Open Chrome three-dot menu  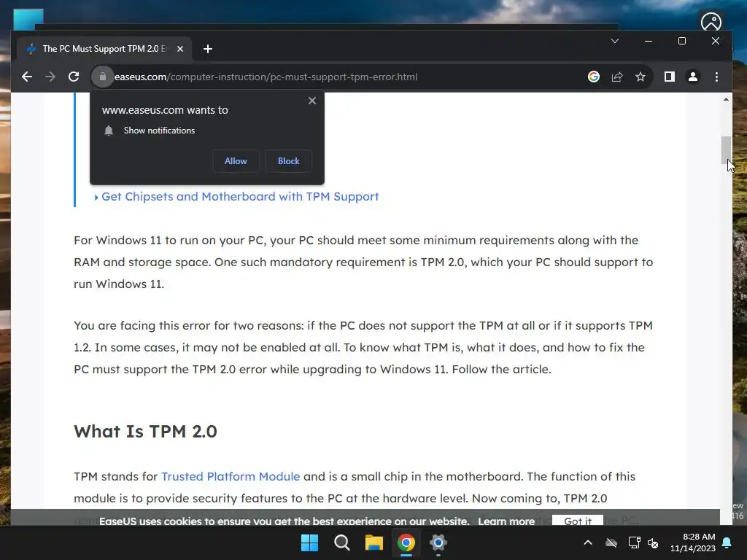[x=716, y=77]
